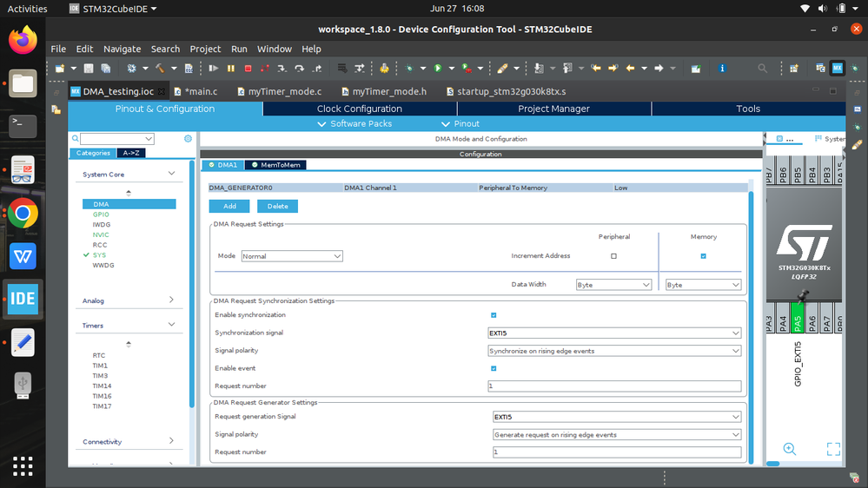
Task: Open the Memory Data Width dropdown
Action: click(703, 285)
